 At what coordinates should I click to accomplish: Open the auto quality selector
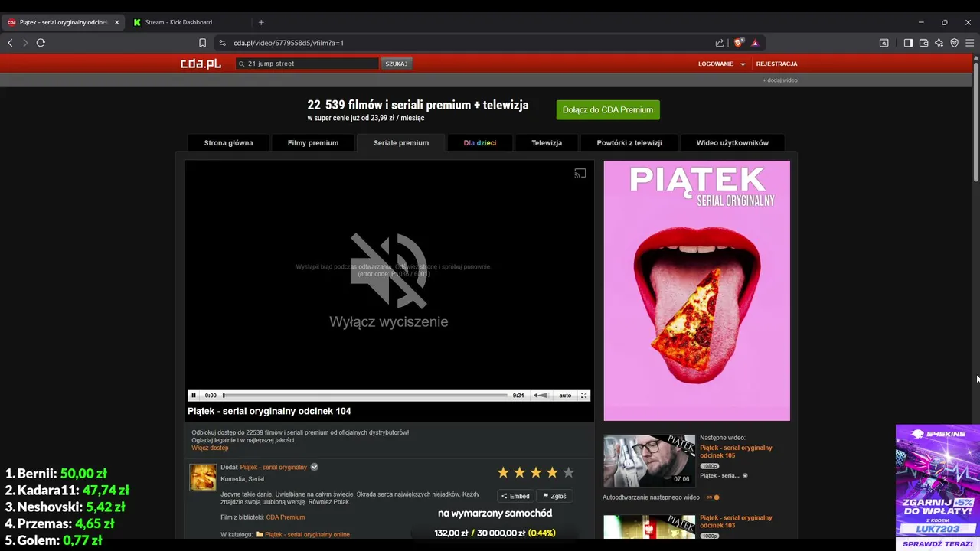point(565,396)
